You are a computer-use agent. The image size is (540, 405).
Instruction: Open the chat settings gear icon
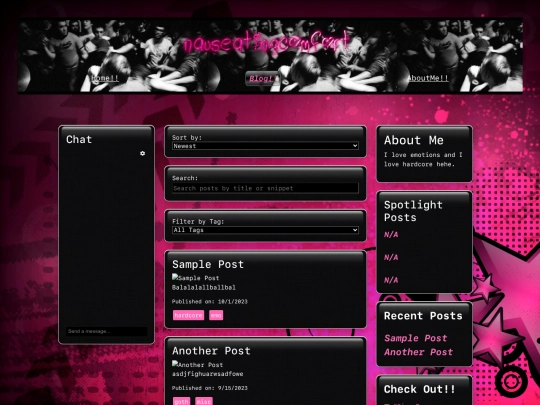pyautogui.click(x=143, y=153)
